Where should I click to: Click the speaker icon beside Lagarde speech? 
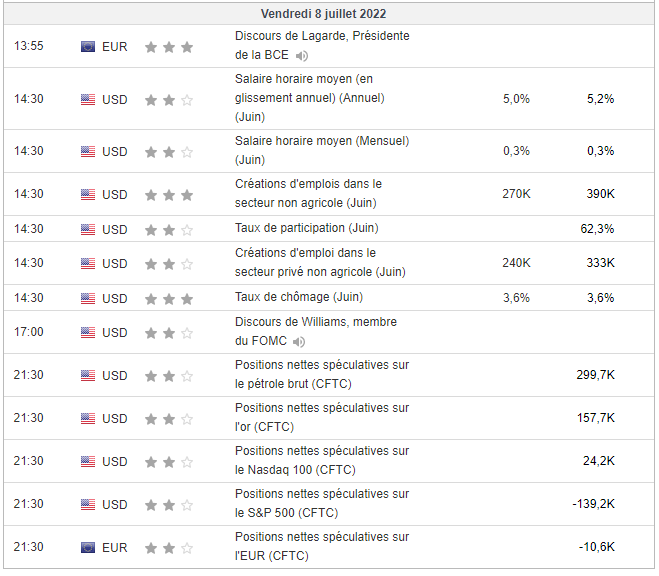tap(302, 56)
